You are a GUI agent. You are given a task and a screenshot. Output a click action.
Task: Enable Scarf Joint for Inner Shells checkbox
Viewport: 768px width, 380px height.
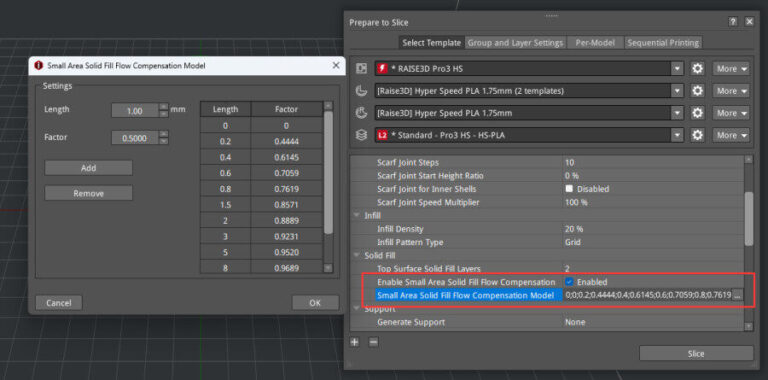(569, 189)
